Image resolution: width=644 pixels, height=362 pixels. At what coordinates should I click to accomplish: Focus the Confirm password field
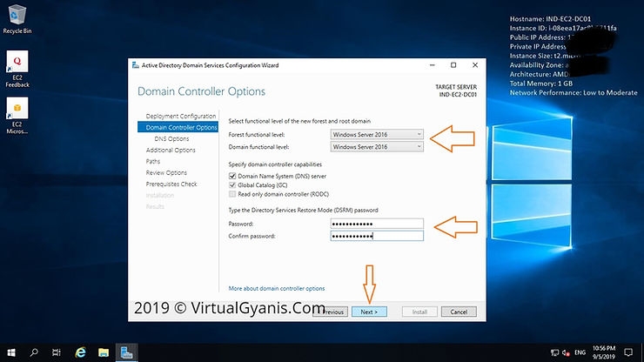[377, 236]
